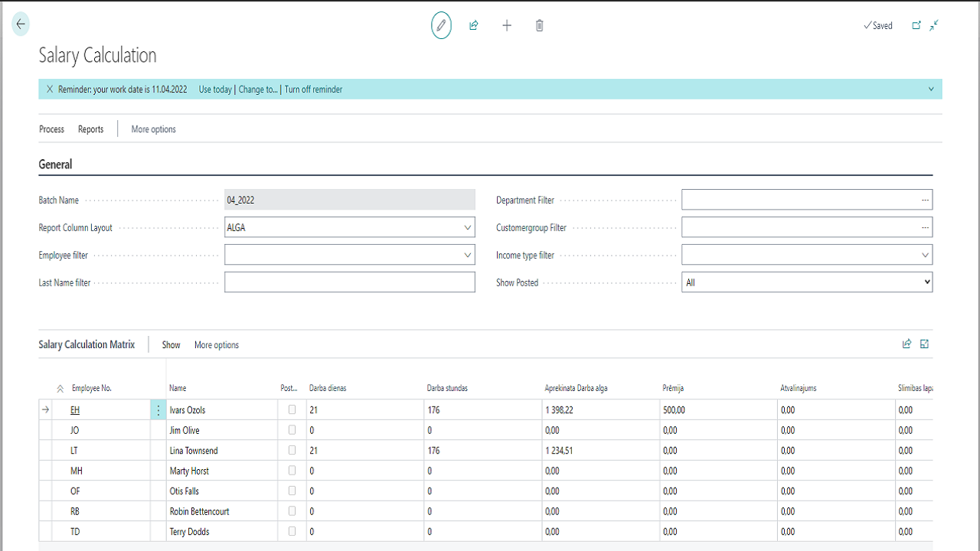
Task: Expand the Show Posted dropdown
Action: point(926,282)
